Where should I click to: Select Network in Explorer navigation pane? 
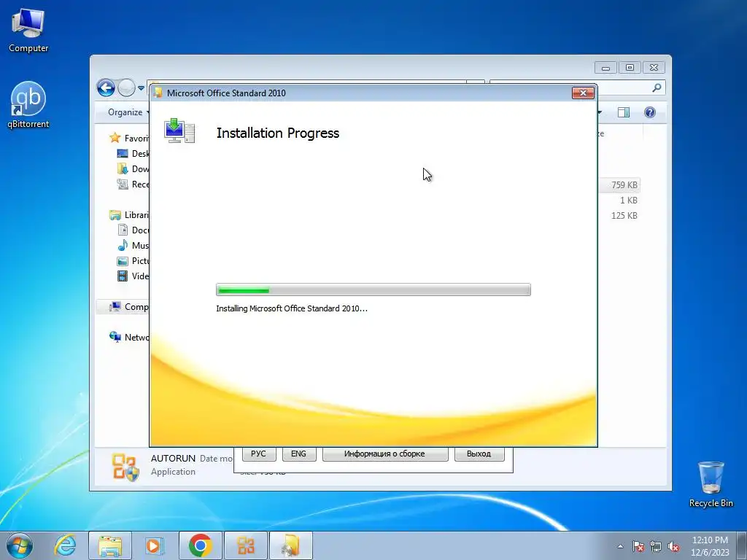[129, 337]
